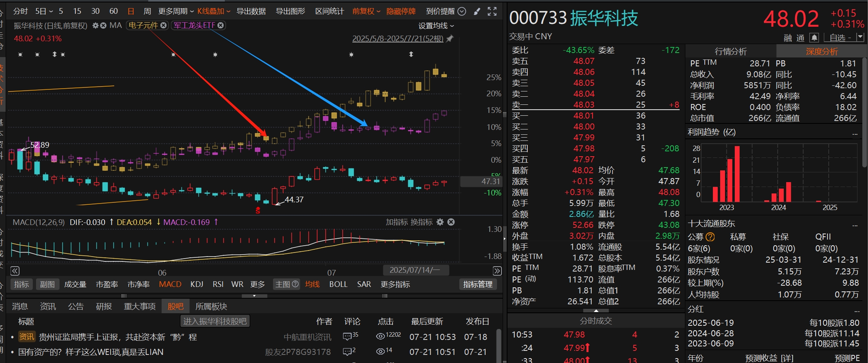868x363 pixels.
Task: Jump to earliest data with double-left arrow
Action: pos(15,271)
